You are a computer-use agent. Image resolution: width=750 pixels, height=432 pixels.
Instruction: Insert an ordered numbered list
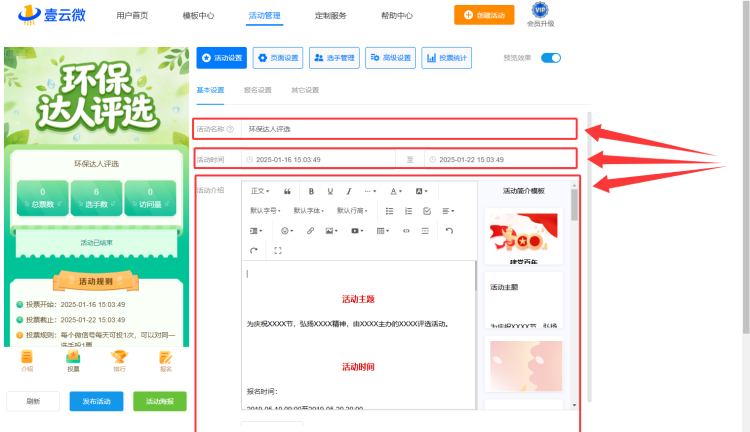[x=408, y=211]
